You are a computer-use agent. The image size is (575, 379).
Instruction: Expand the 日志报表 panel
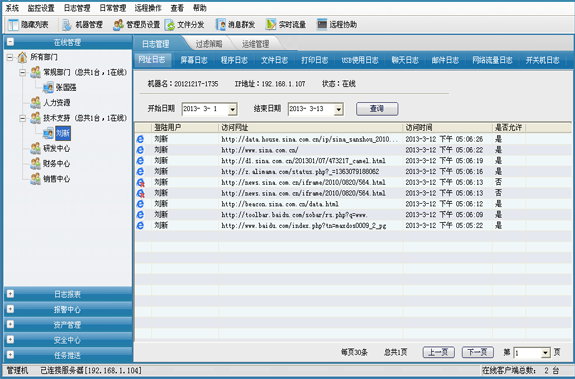tap(10, 294)
